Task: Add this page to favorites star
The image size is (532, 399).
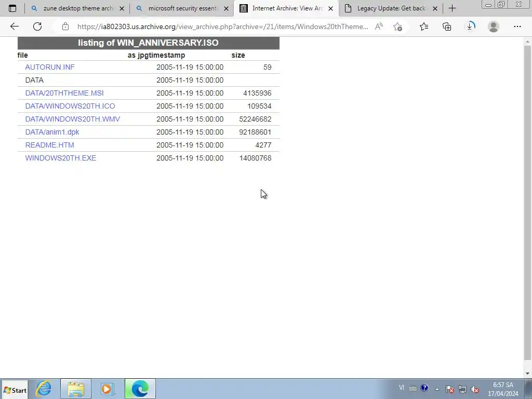Action: click(397, 26)
